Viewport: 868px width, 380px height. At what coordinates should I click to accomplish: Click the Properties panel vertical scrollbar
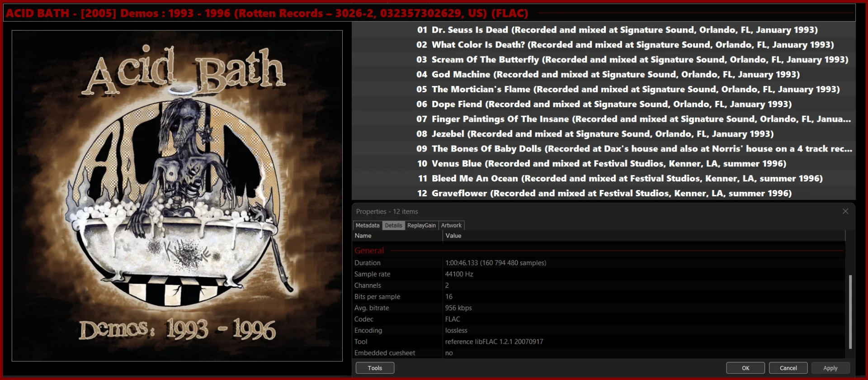pos(850,312)
